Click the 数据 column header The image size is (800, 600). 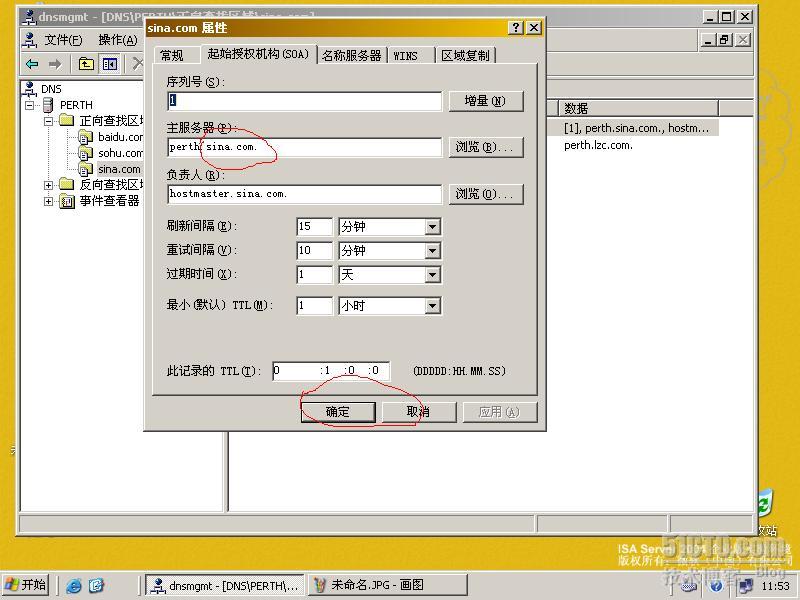(x=639, y=108)
